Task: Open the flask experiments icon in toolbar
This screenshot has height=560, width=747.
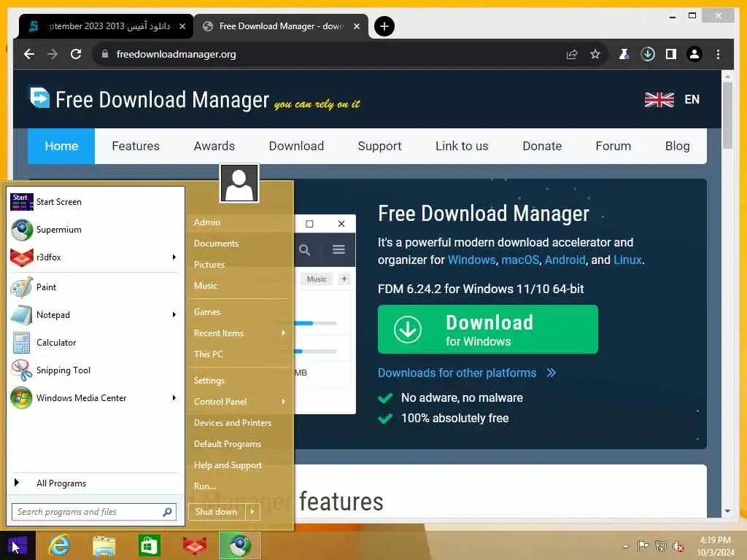Action: pos(624,54)
